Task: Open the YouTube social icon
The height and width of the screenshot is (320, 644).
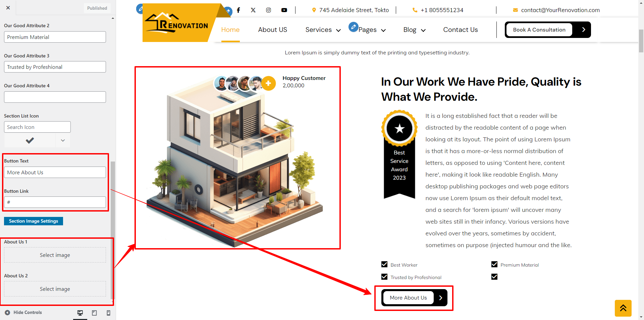Action: 284,10
